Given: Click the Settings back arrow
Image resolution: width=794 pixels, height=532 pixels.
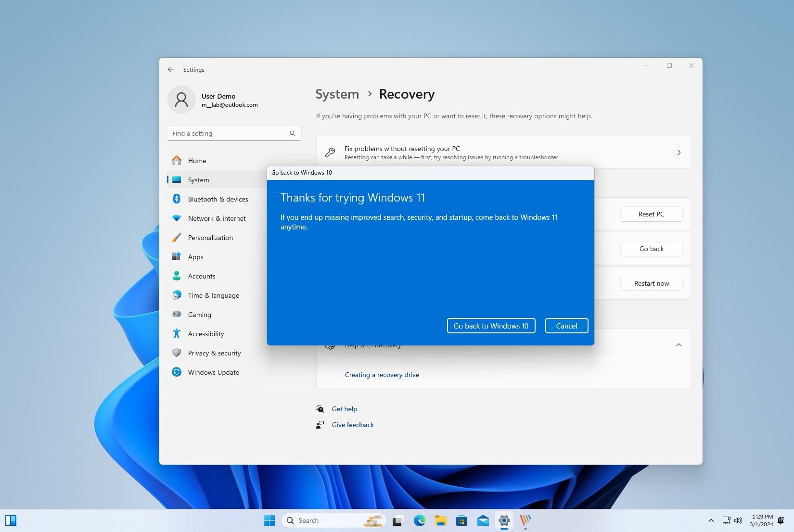Looking at the screenshot, I should pyautogui.click(x=171, y=69).
